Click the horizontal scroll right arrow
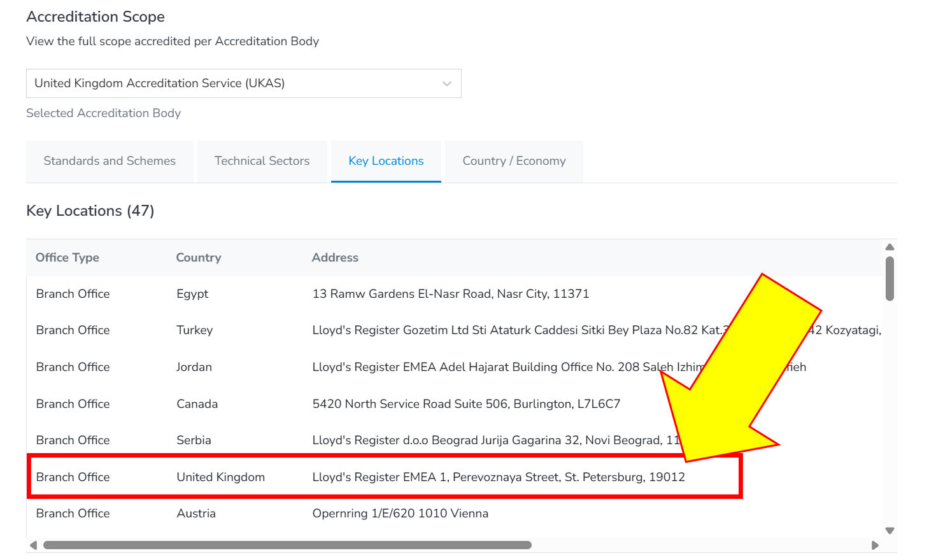929x560 pixels. coord(875,545)
